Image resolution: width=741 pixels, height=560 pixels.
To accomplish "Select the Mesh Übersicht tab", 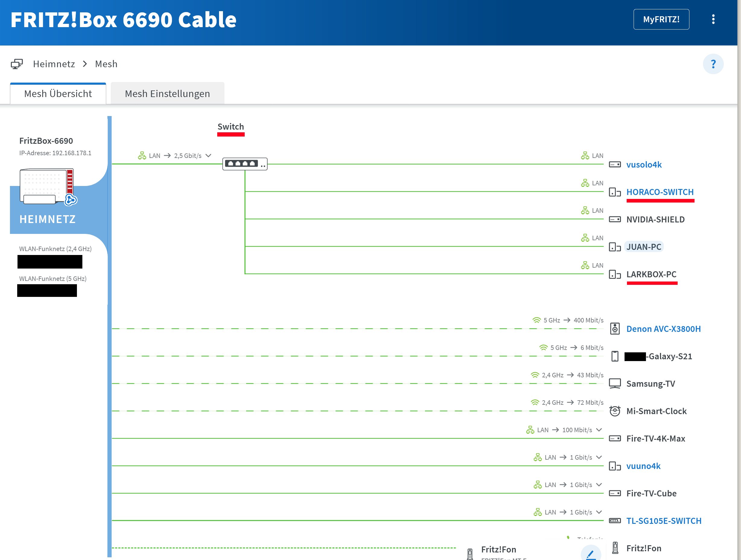I will pos(58,94).
